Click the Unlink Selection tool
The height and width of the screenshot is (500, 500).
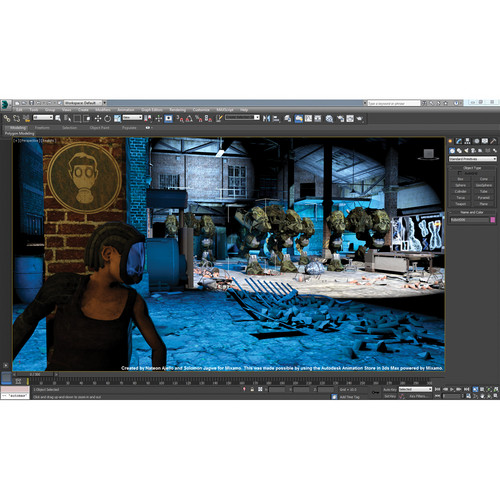click(16, 118)
